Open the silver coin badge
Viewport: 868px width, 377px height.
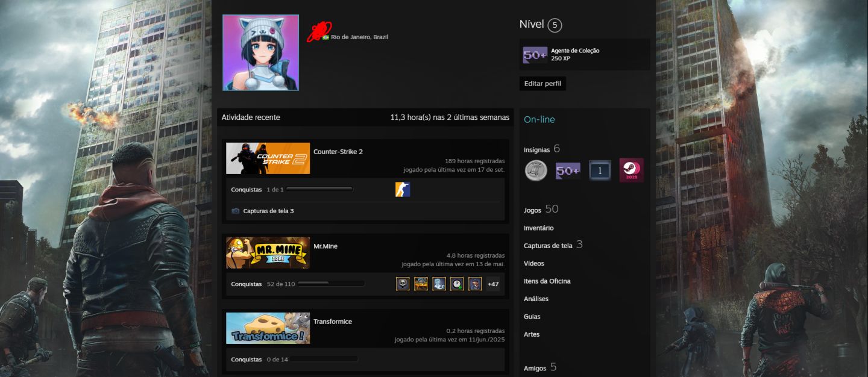click(x=536, y=170)
